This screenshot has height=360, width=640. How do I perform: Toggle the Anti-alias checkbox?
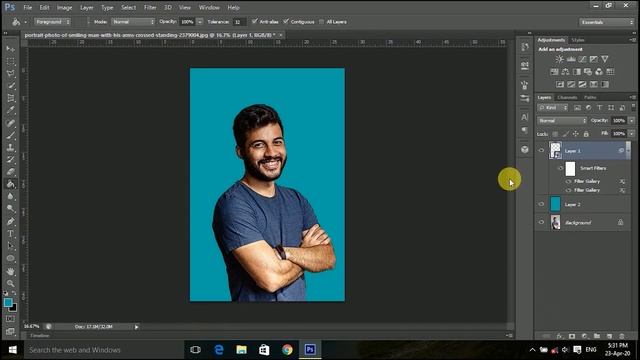(x=255, y=21)
